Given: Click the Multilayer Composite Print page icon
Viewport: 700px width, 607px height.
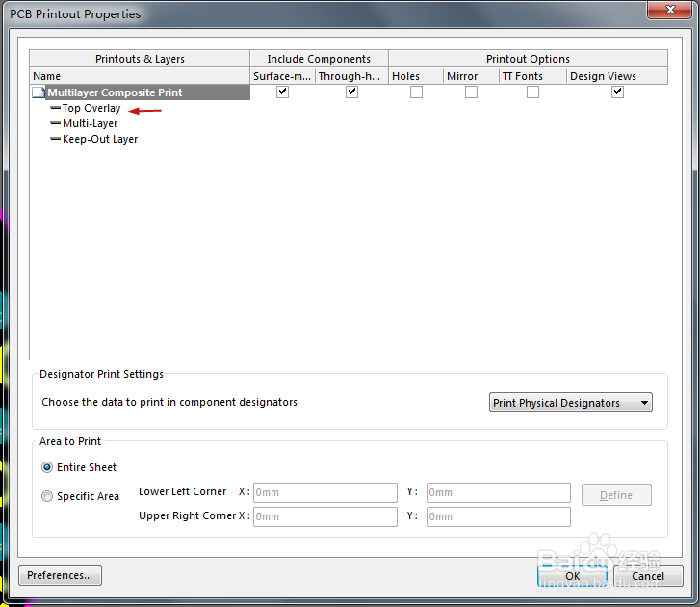Looking at the screenshot, I should pos(39,92).
